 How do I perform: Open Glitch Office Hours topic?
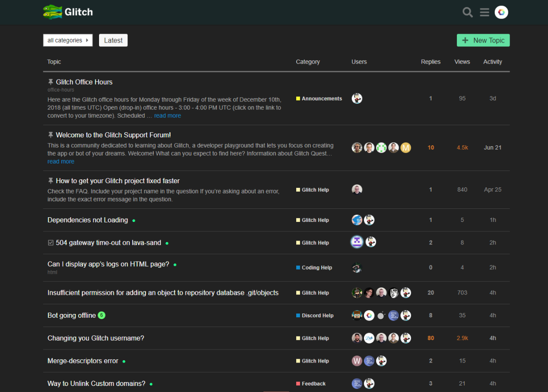click(84, 82)
